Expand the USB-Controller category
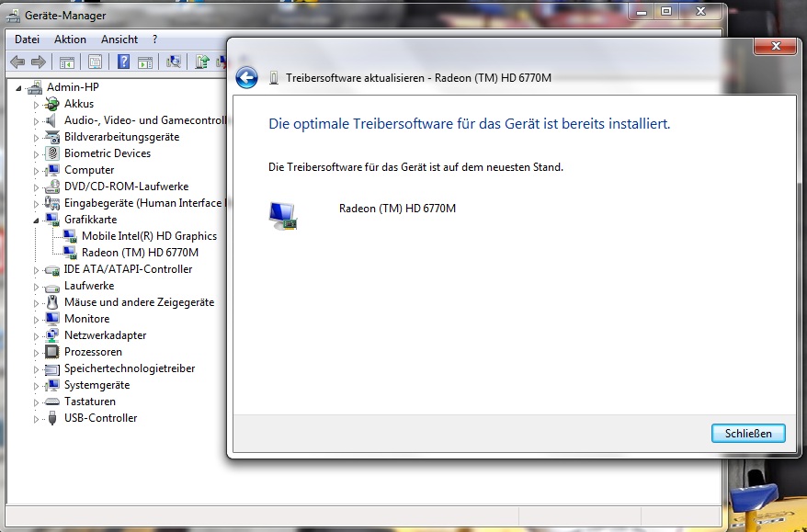807x532 pixels. coord(36,419)
